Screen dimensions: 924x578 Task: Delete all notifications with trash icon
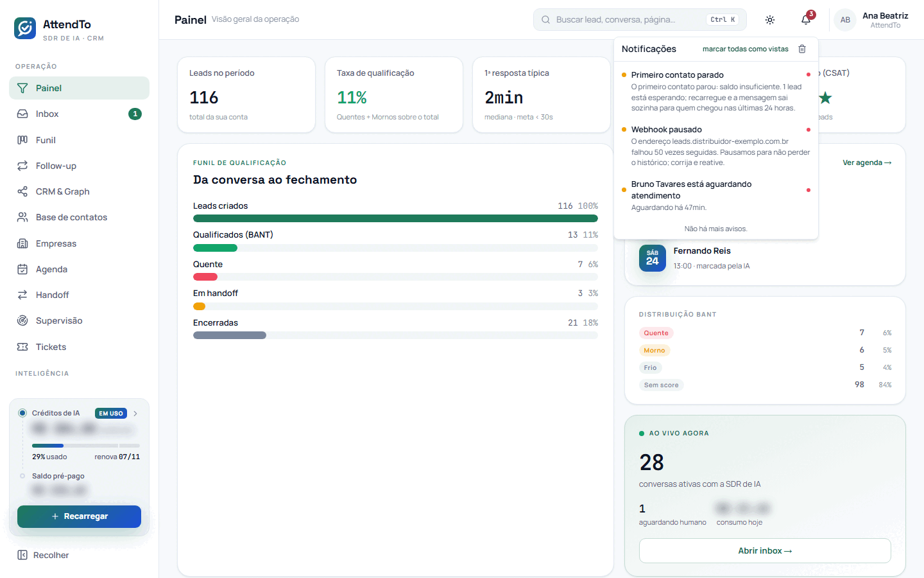[802, 49]
